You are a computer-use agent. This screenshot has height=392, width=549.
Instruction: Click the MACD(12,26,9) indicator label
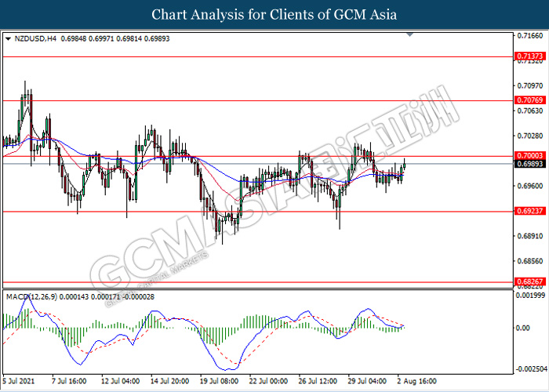[31, 297]
